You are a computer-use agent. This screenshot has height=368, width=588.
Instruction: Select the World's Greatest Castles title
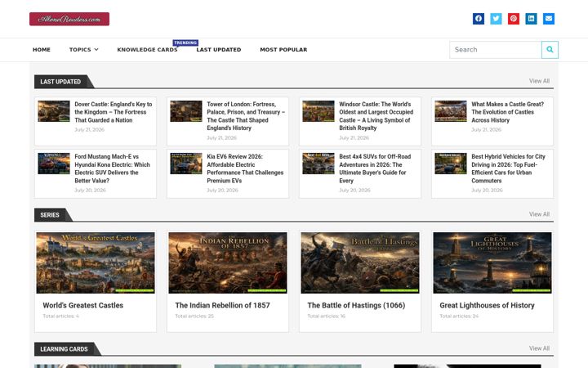pyautogui.click(x=82, y=305)
